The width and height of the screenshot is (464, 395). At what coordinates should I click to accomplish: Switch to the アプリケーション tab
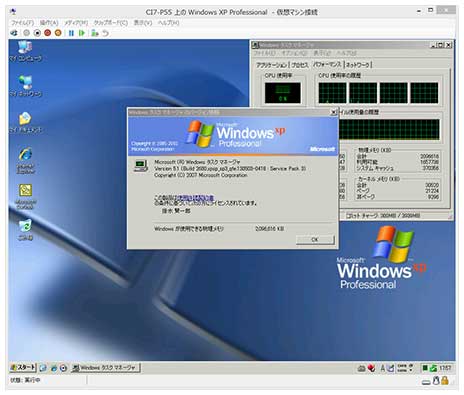coord(271,65)
